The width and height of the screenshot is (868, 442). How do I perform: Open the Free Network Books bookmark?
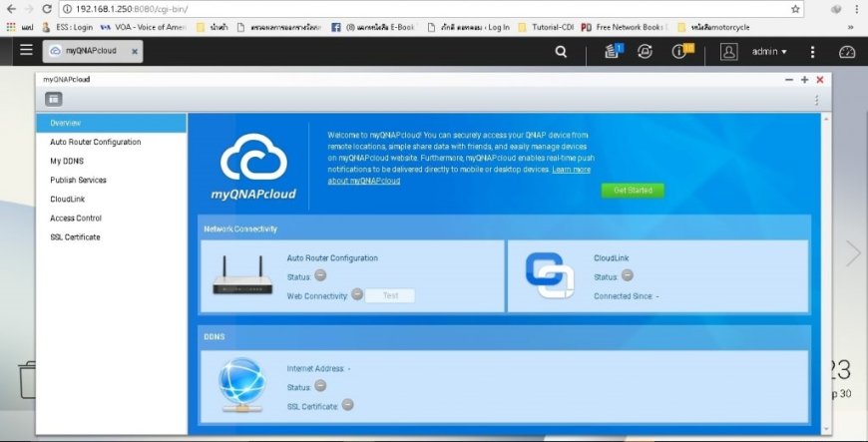click(625, 27)
